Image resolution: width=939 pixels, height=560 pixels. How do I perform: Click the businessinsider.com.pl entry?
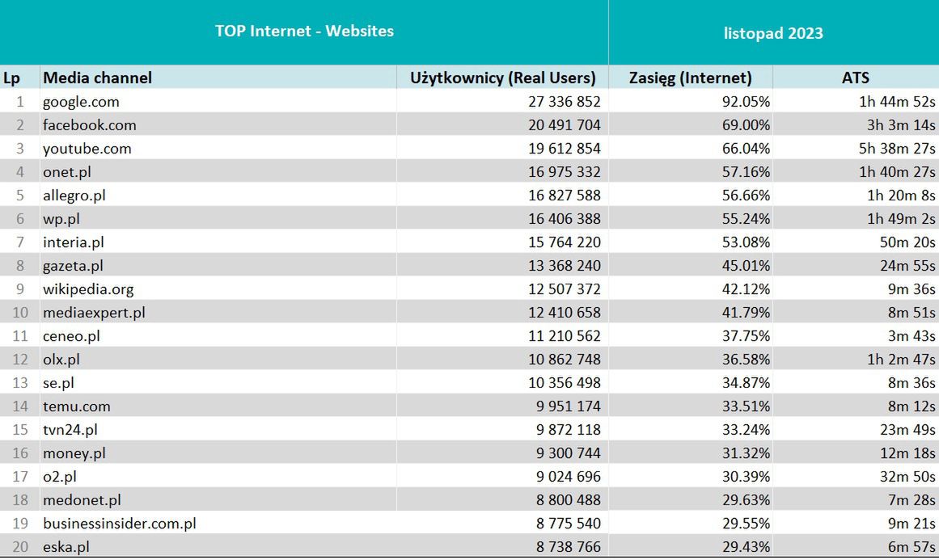pyautogui.click(x=119, y=524)
